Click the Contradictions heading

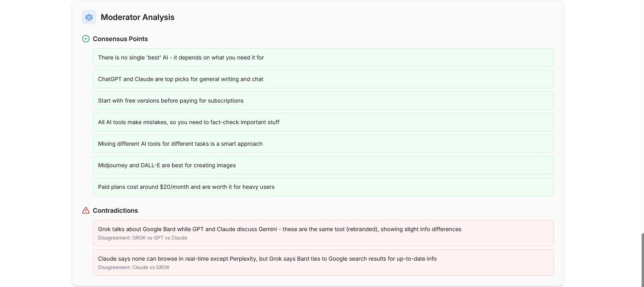click(x=115, y=210)
